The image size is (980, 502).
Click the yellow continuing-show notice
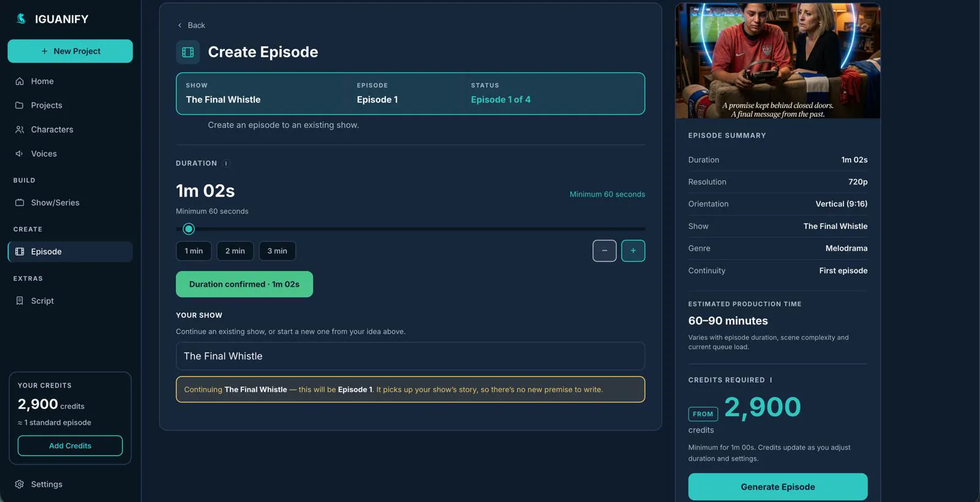(x=410, y=389)
